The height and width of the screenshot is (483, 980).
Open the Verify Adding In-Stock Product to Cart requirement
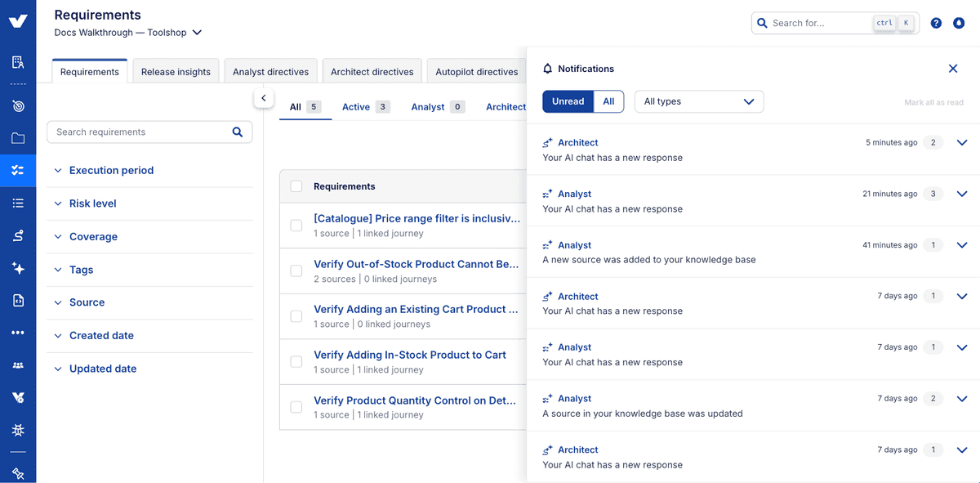[x=410, y=355]
